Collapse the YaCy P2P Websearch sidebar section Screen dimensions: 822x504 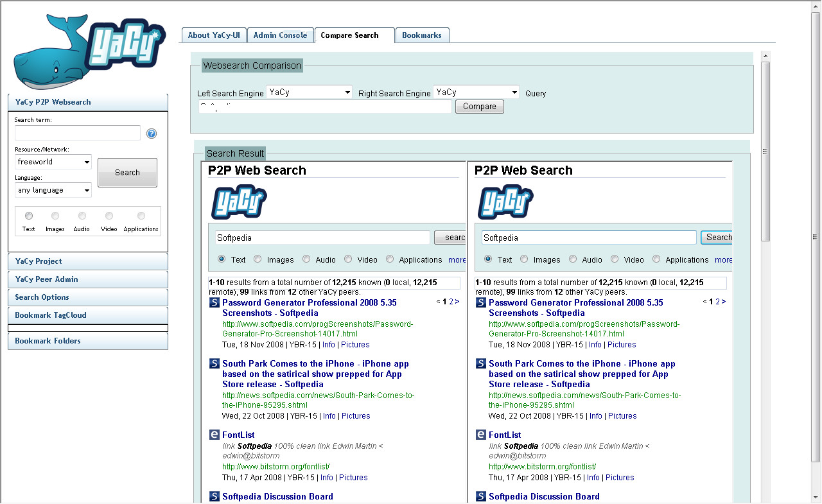pos(87,102)
